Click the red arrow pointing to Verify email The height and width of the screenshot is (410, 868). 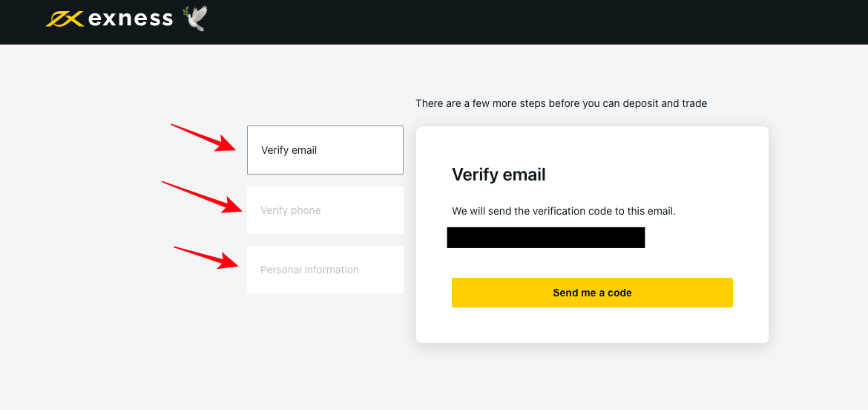point(204,137)
